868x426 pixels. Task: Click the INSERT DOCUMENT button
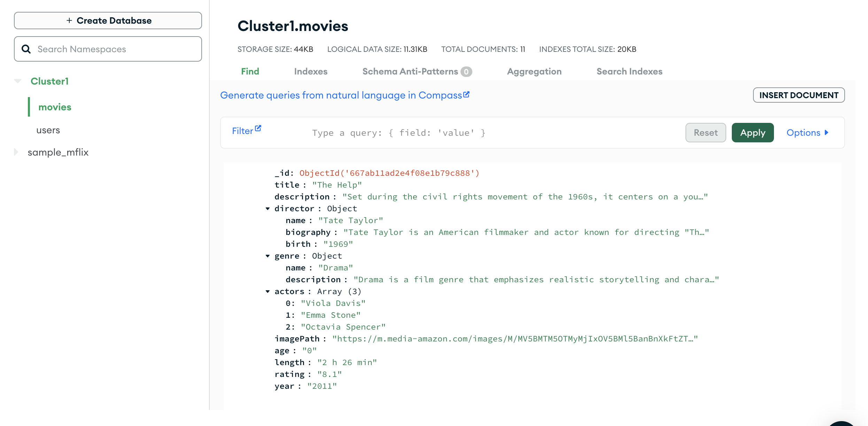798,95
